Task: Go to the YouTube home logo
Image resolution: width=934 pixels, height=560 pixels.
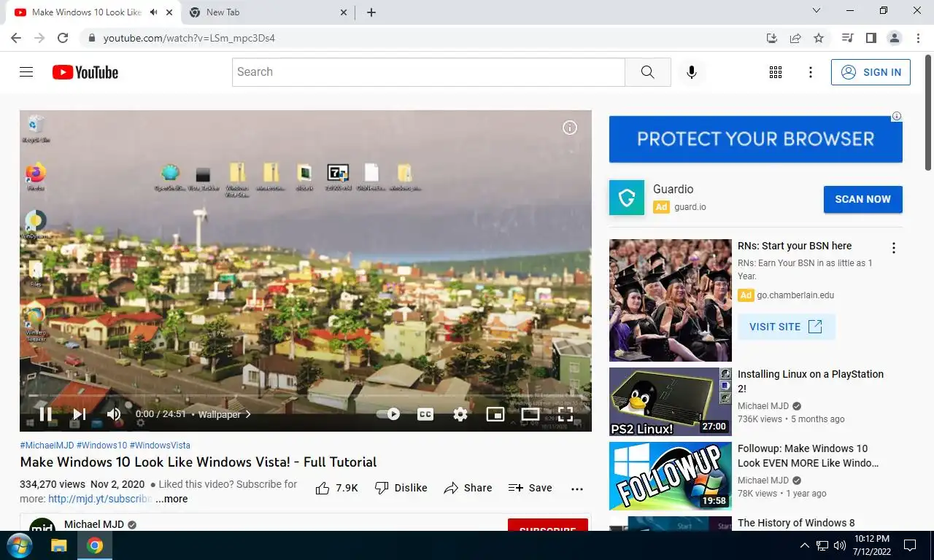Action: pos(85,72)
